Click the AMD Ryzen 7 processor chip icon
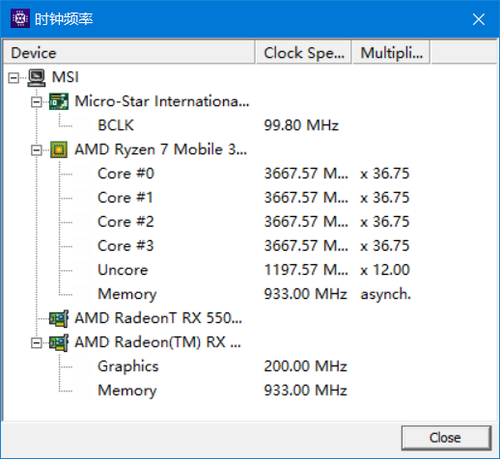This screenshot has height=459, width=500. coord(59,150)
